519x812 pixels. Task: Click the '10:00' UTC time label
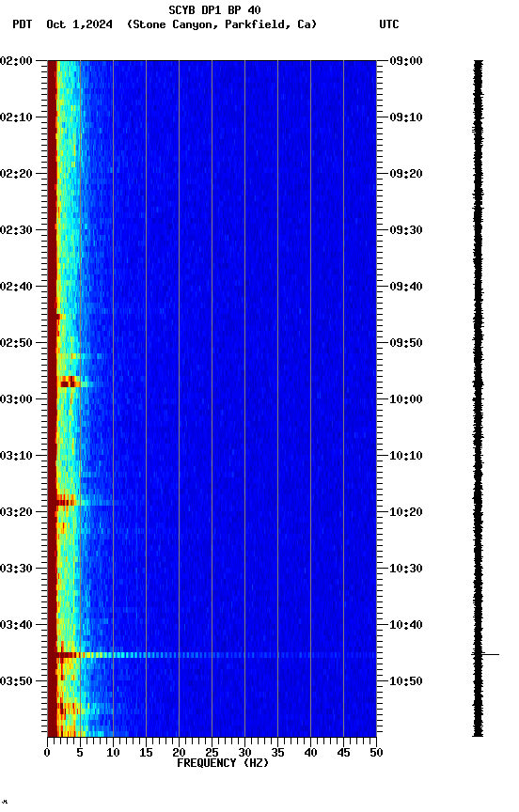[x=406, y=399]
